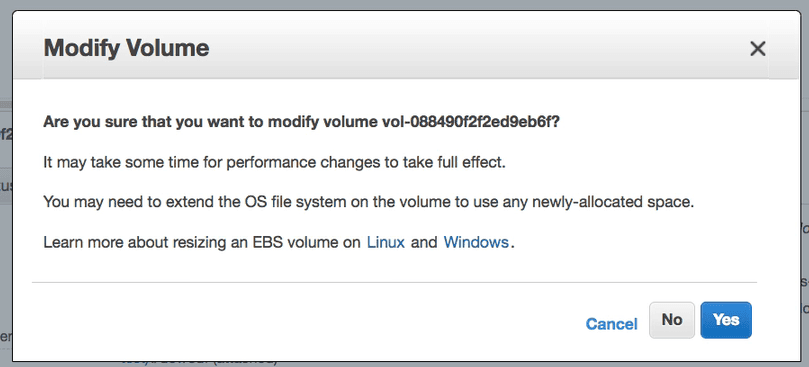Click the bold 'Are you sure' question
The image size is (809, 367).
[x=301, y=122]
